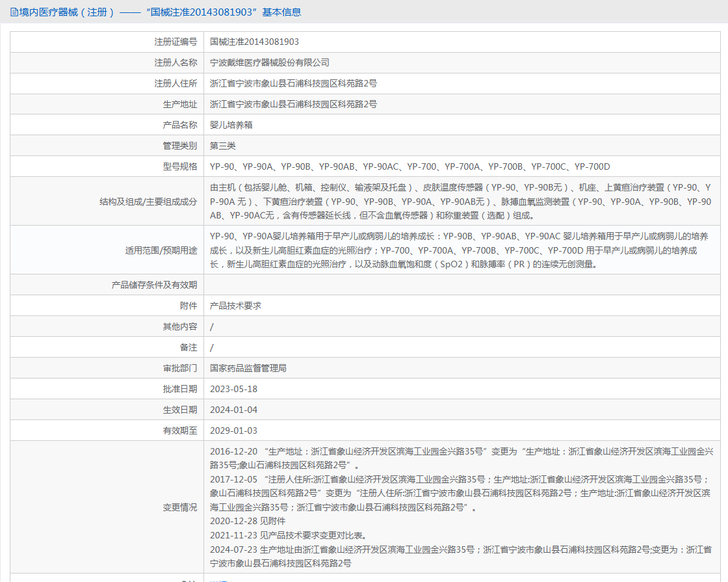Click the 变更情况 label
Viewport: 728px width, 582px height.
pos(179,507)
